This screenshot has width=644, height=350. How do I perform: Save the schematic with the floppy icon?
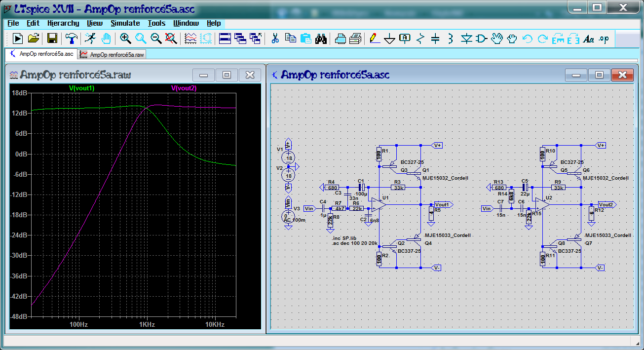point(52,39)
